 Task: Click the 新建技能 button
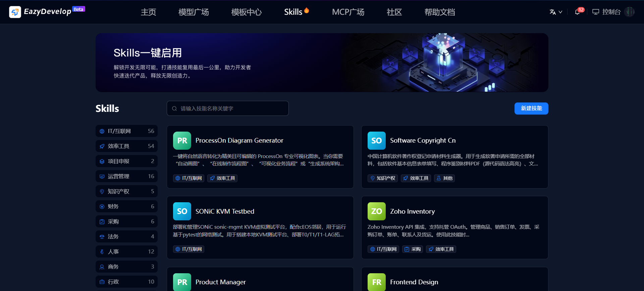point(531,108)
